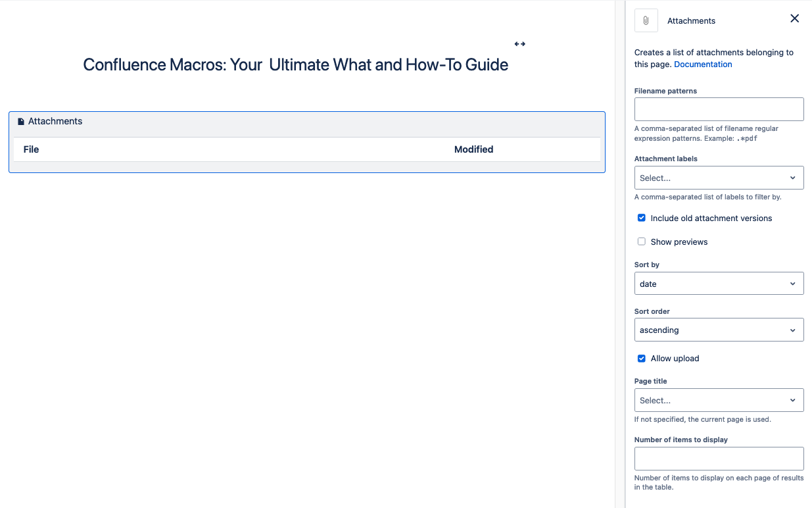Click the Modified column header
This screenshot has height=508, width=812.
pyautogui.click(x=473, y=149)
